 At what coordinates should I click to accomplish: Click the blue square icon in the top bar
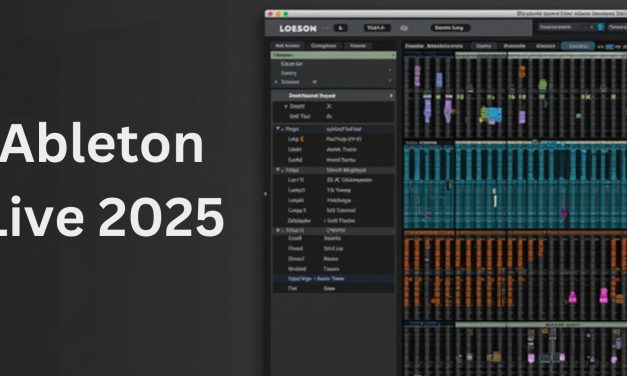pos(600,27)
